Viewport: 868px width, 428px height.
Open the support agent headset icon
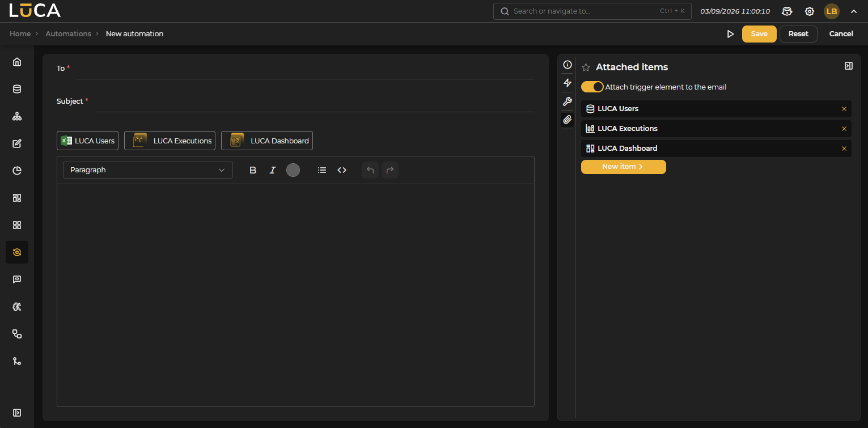(x=787, y=11)
